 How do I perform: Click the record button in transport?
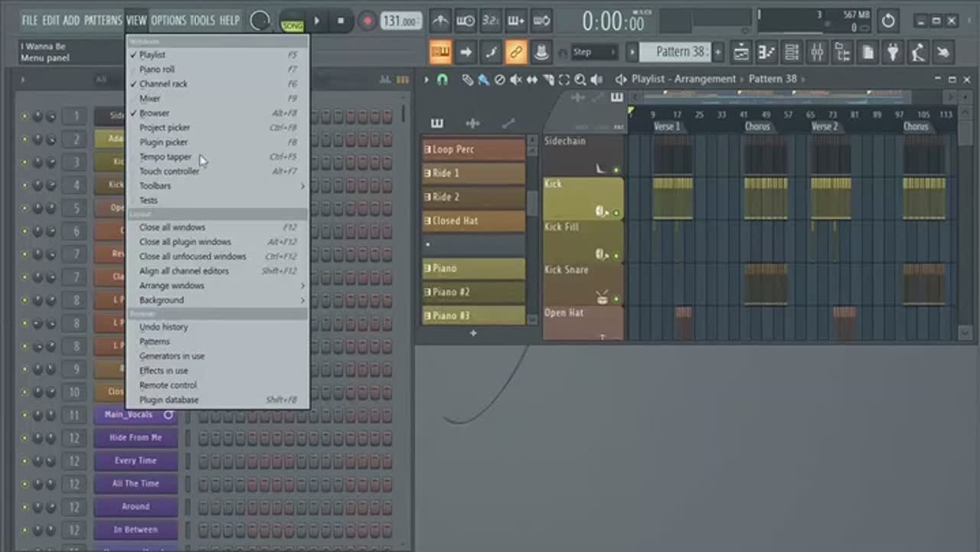(x=367, y=21)
